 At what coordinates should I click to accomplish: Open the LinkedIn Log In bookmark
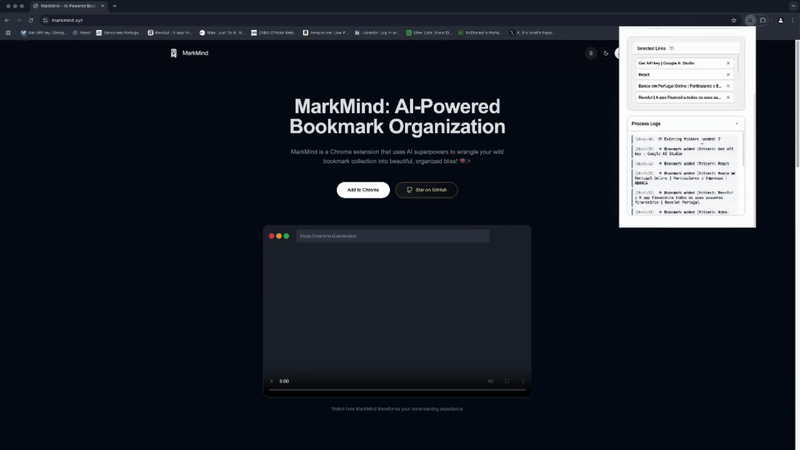(x=377, y=33)
